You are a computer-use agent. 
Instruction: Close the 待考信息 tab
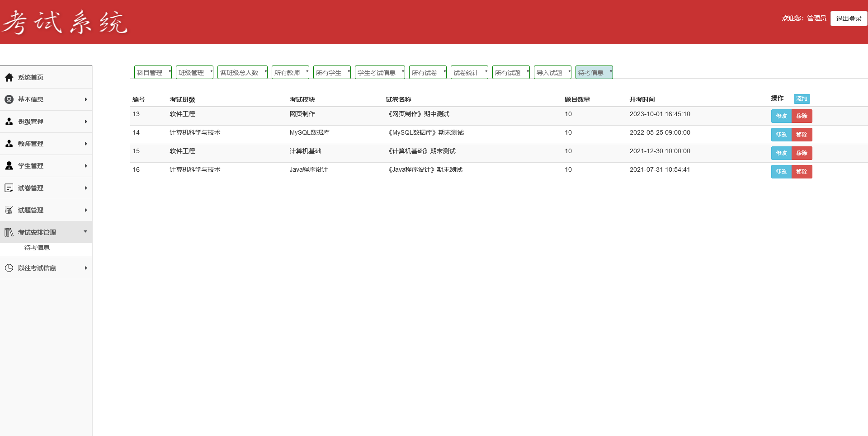[x=611, y=70]
